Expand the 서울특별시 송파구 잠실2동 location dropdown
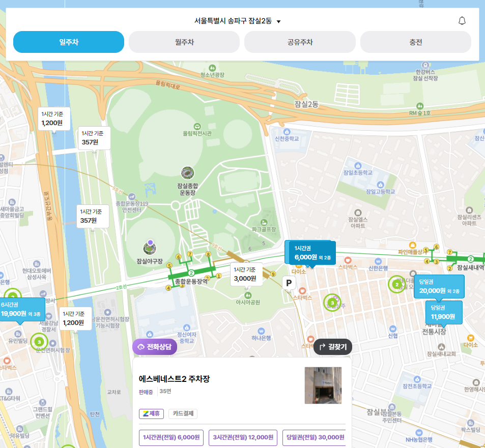Screen dimensions: 485x448 point(238,21)
